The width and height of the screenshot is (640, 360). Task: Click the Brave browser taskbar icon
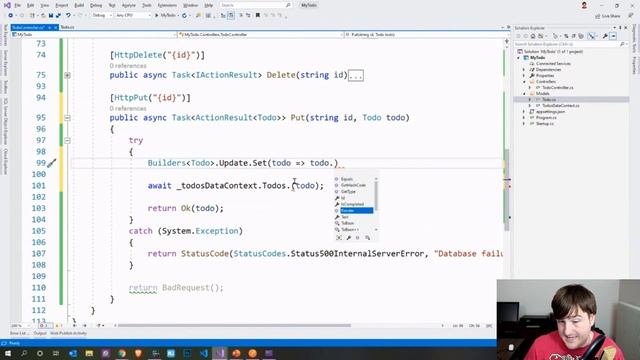click(138, 353)
